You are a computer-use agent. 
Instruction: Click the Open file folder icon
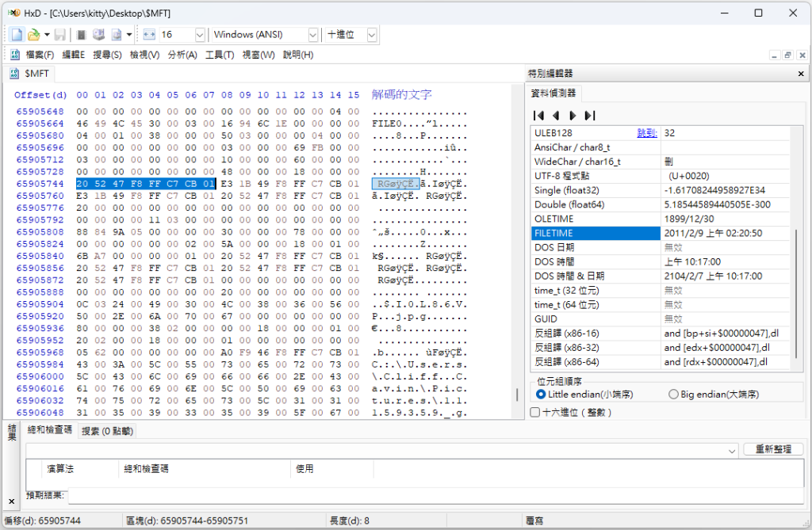tap(33, 35)
